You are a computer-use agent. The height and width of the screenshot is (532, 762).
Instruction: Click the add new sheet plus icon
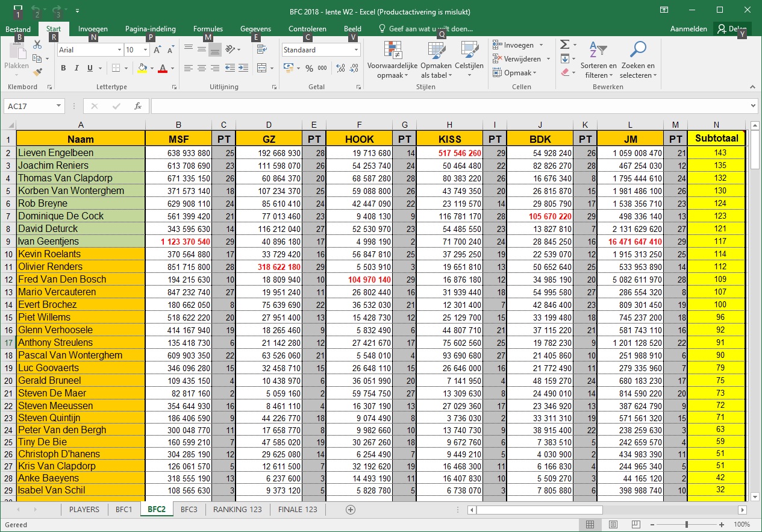click(351, 509)
